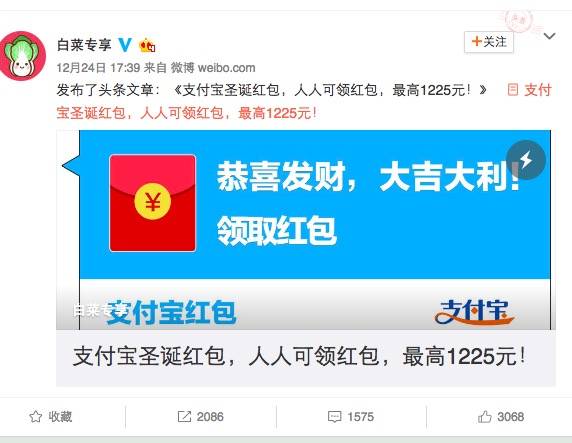The image size is (572, 443).
Task: Expand the post options chevron arrow
Action: pos(549,36)
